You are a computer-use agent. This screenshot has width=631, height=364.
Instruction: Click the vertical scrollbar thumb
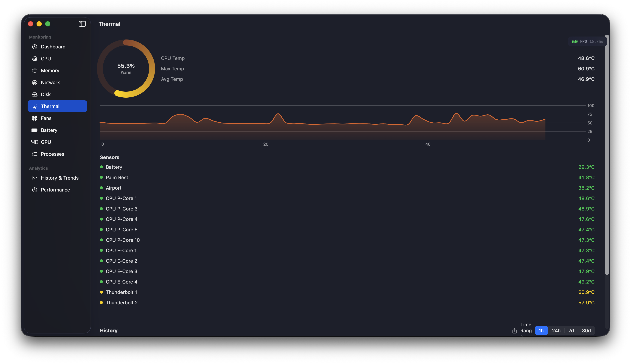pyautogui.click(x=607, y=155)
